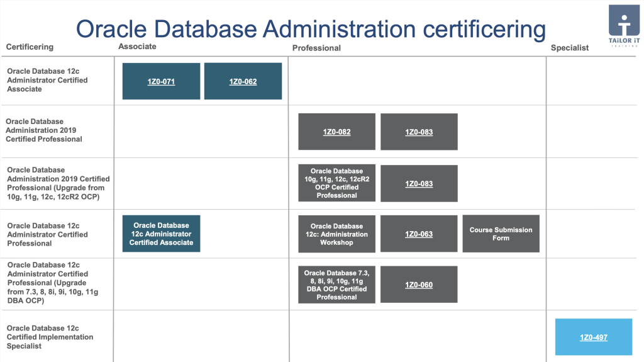Click the Oracle Database 12c: Administration Workshop box
This screenshot has width=644, height=362.
click(337, 234)
